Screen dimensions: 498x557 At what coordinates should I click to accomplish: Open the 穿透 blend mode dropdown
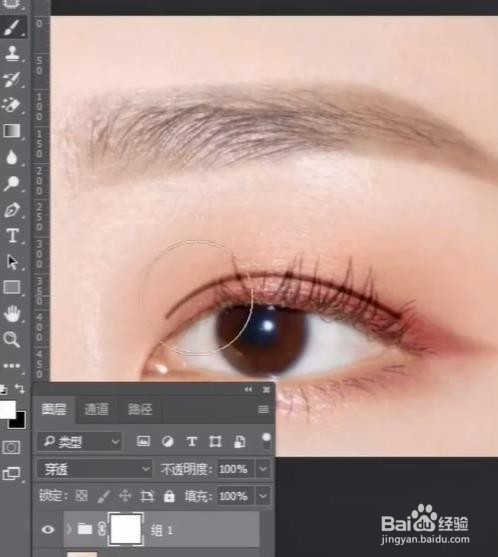pyautogui.click(x=94, y=469)
